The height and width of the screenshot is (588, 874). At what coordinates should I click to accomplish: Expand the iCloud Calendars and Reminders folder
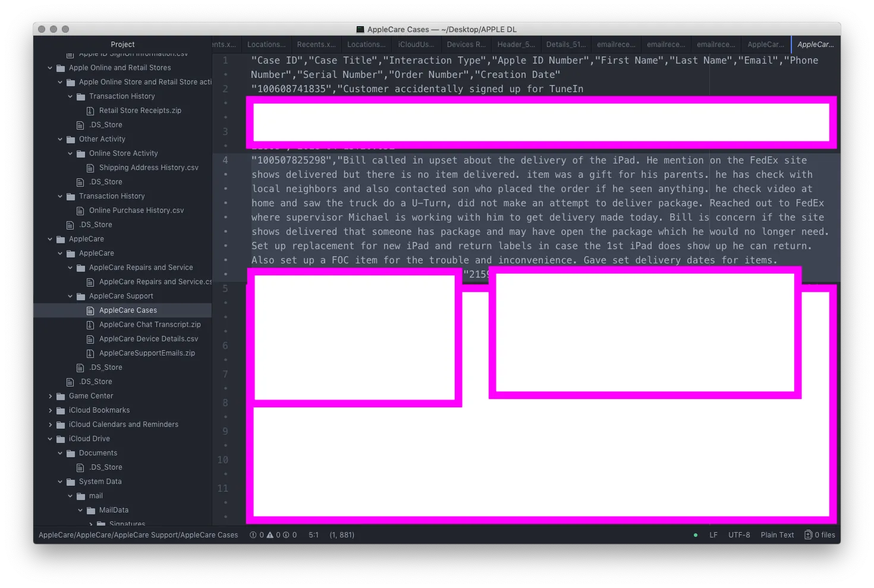(x=50, y=425)
